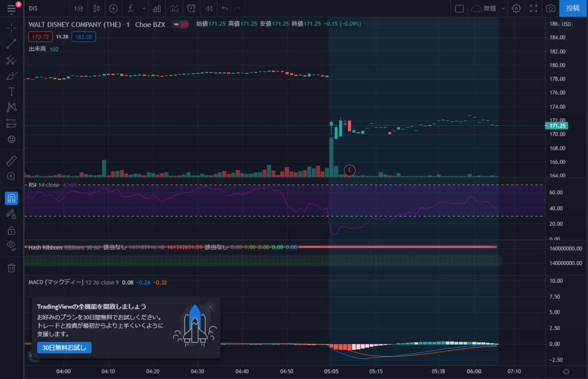Screen dimensions: 588x379
Task: Click the trash remove drawings icon
Action: (x=12, y=267)
